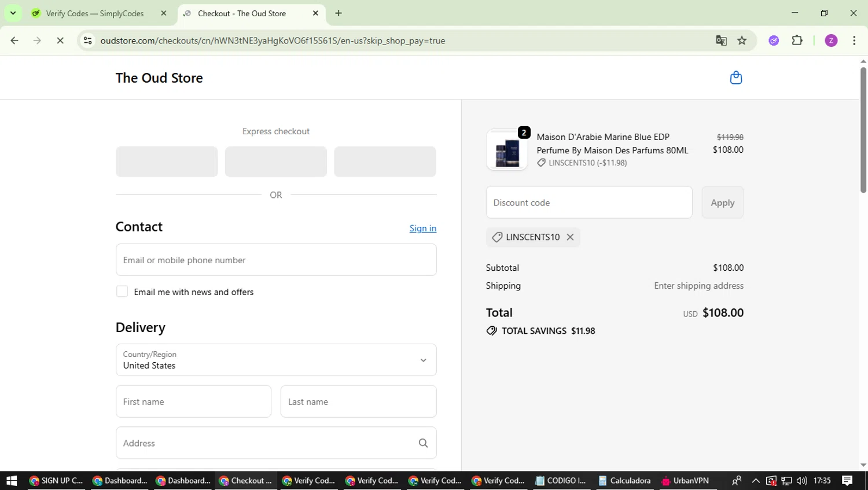Open the Google Translate page icon

(721, 40)
